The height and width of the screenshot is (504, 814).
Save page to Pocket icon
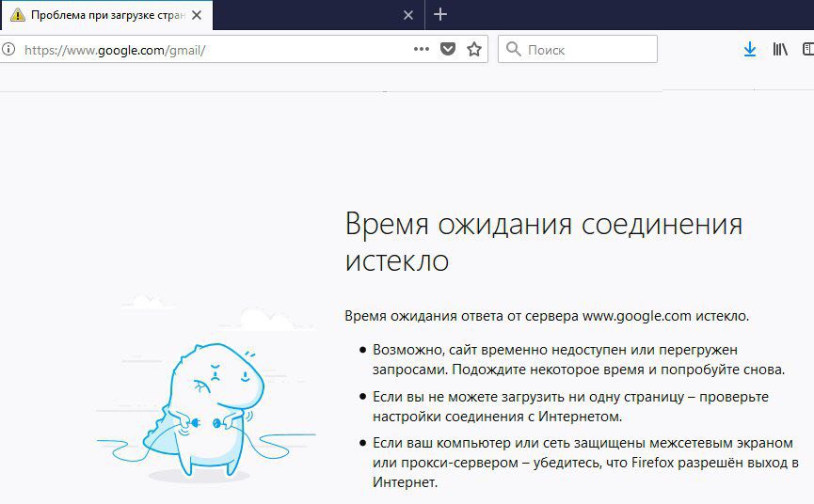[448, 49]
